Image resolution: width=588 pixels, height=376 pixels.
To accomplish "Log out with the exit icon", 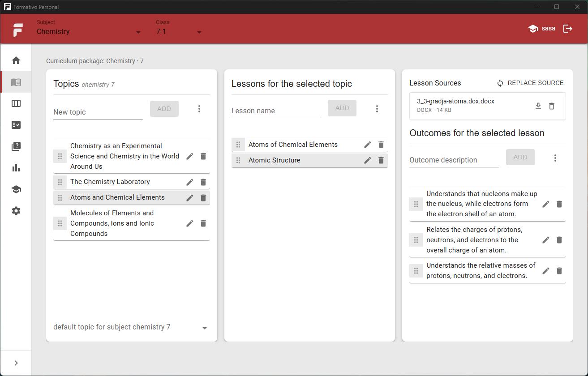I will pos(568,29).
